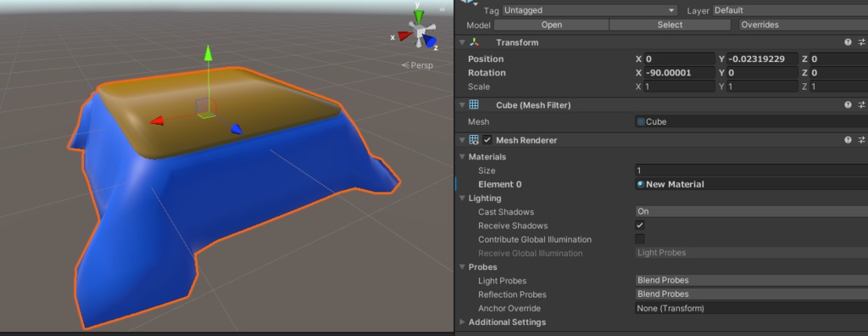Viewport: 868px width, 336px height.
Task: Open Mesh Filter preset settings icon
Action: 862,105
